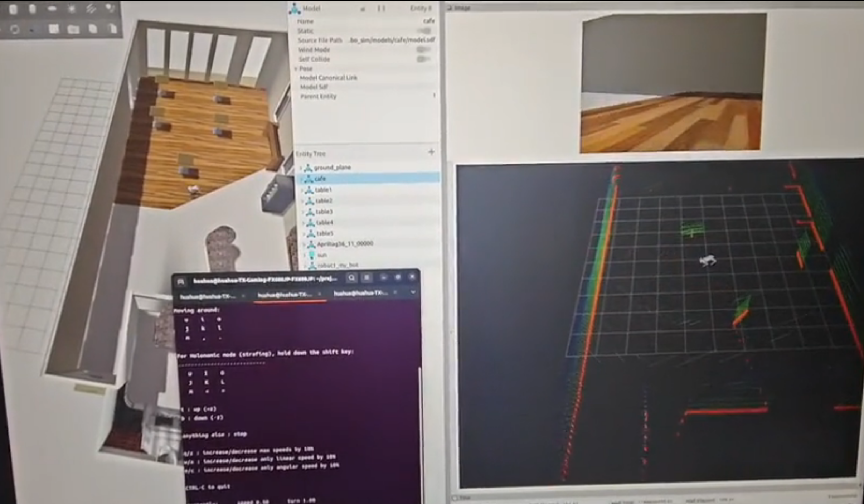Switch to the third terminal tab
This screenshot has width=864, height=504.
360,294
